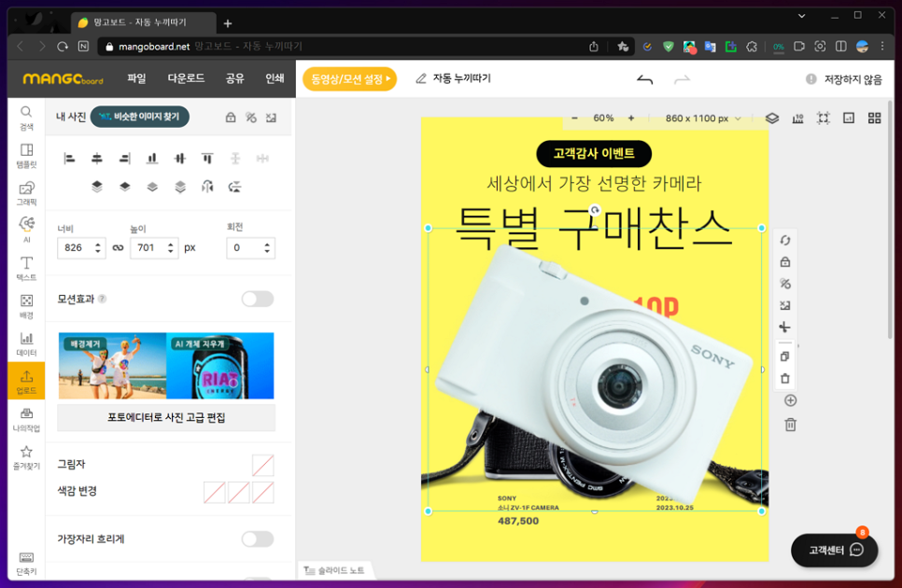Bring selected image forward one layer
This screenshot has height=588, width=902.
[x=125, y=187]
